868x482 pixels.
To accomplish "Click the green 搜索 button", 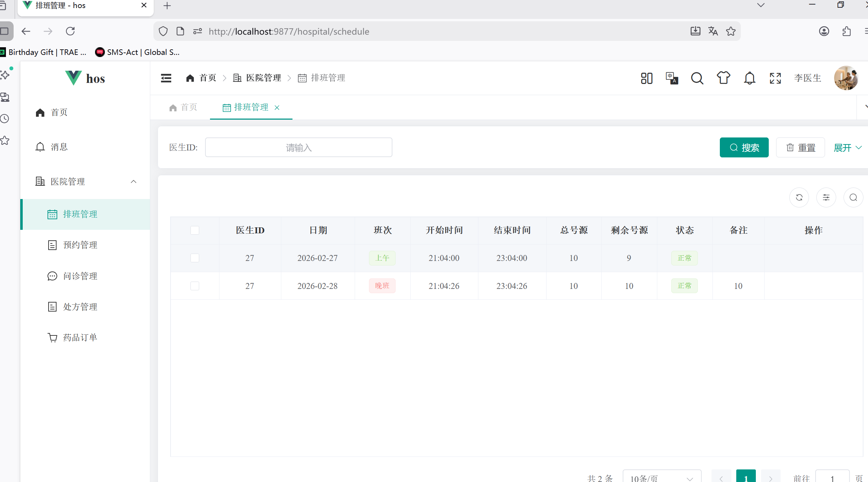I will (744, 148).
